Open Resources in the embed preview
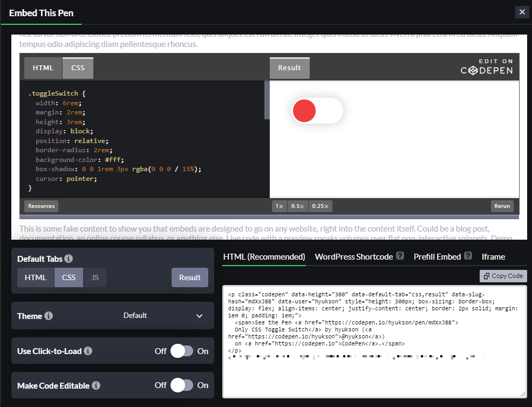Screen dimensions: 532x407 (x=42, y=206)
